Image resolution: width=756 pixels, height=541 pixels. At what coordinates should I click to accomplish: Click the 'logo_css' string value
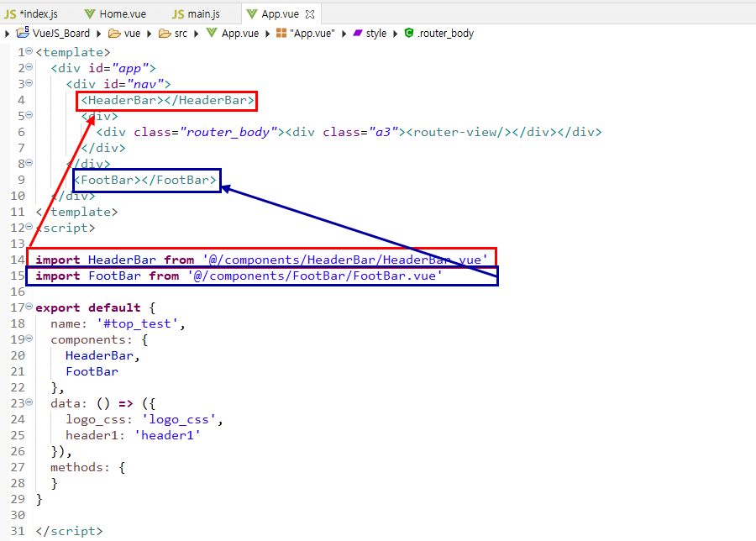[x=179, y=419]
